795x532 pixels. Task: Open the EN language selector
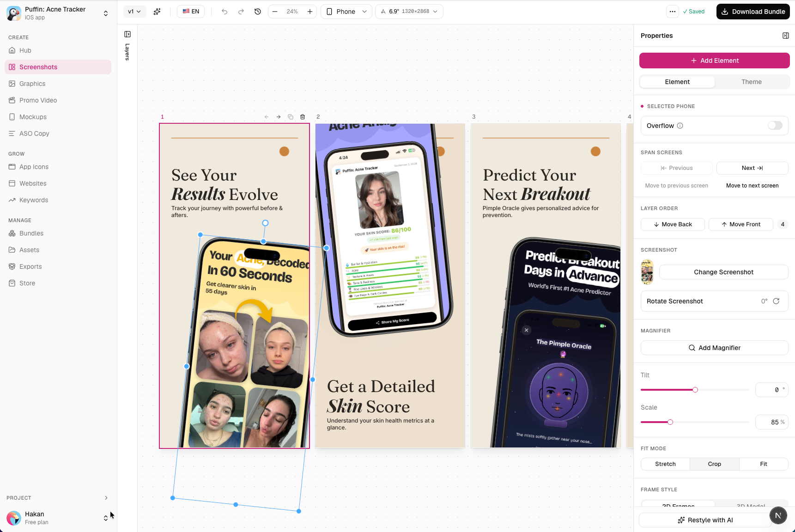[191, 12]
